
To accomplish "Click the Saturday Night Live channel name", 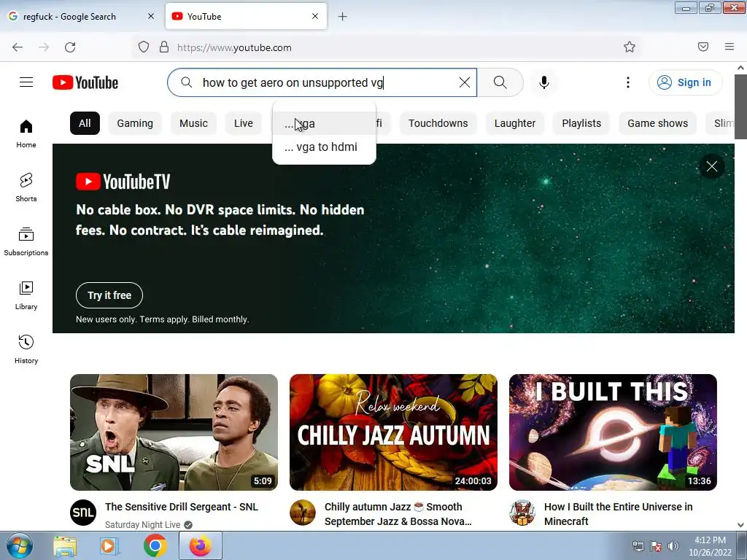I will (142, 525).
